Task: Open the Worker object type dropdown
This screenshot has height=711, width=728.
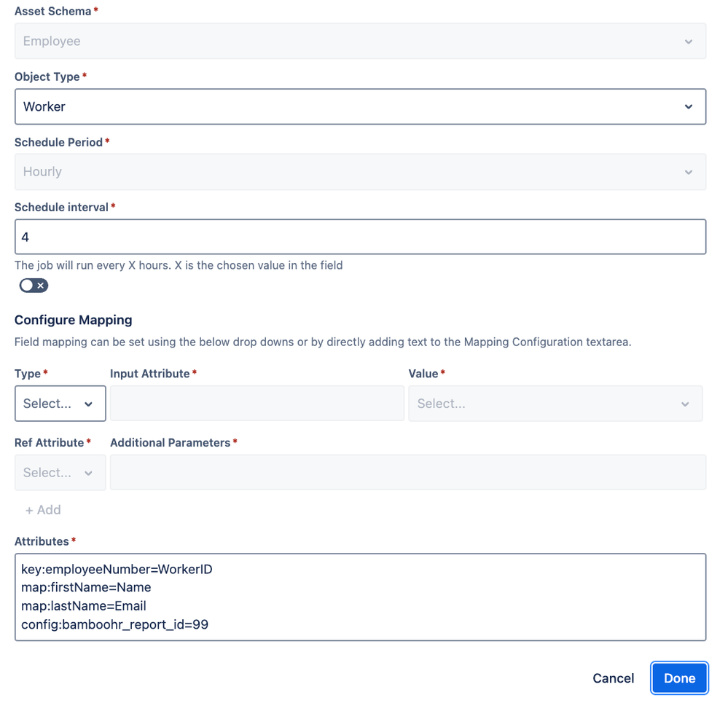Action: pyautogui.click(x=360, y=107)
